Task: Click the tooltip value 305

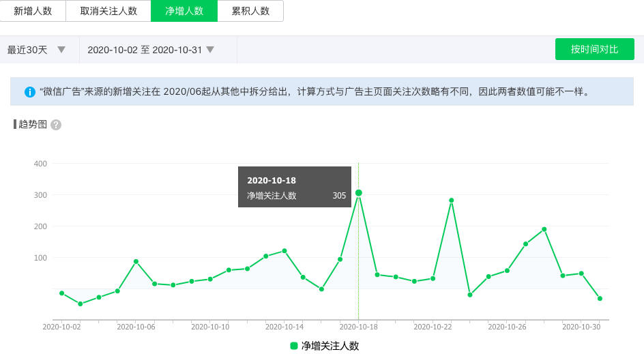Action: click(339, 196)
